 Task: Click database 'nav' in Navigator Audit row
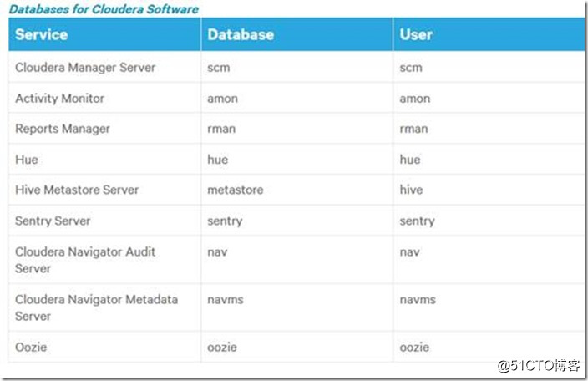click(297, 260)
